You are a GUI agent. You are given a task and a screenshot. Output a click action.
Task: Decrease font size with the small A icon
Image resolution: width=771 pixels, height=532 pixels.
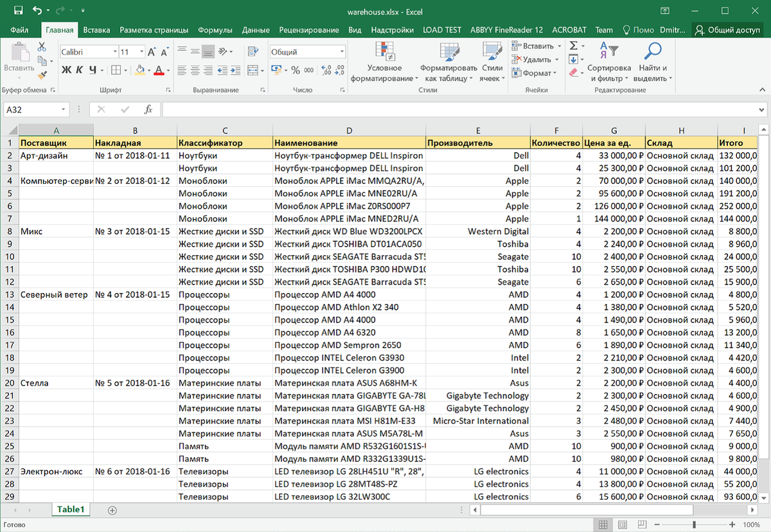coord(165,52)
